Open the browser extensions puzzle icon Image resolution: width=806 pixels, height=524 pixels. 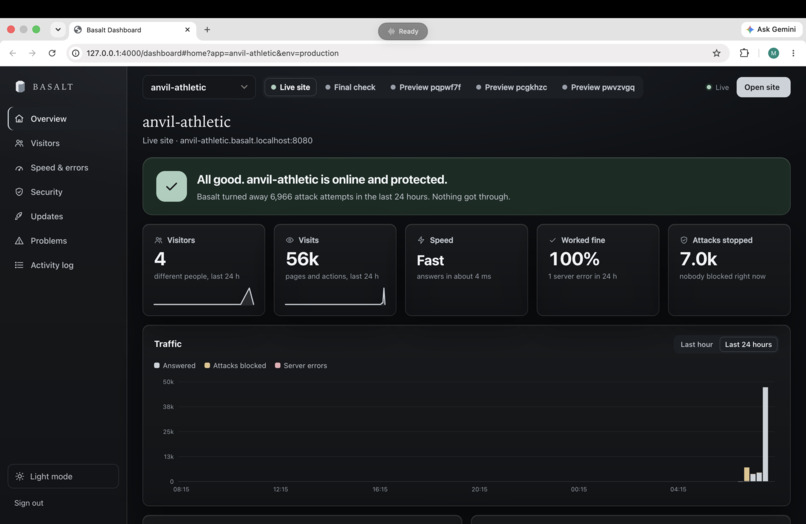coord(744,53)
